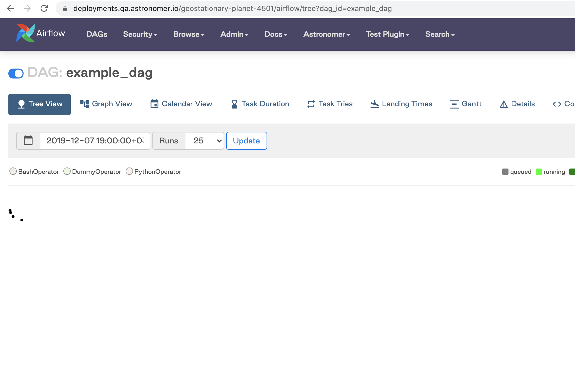Open the Browse dropdown menu

click(189, 34)
